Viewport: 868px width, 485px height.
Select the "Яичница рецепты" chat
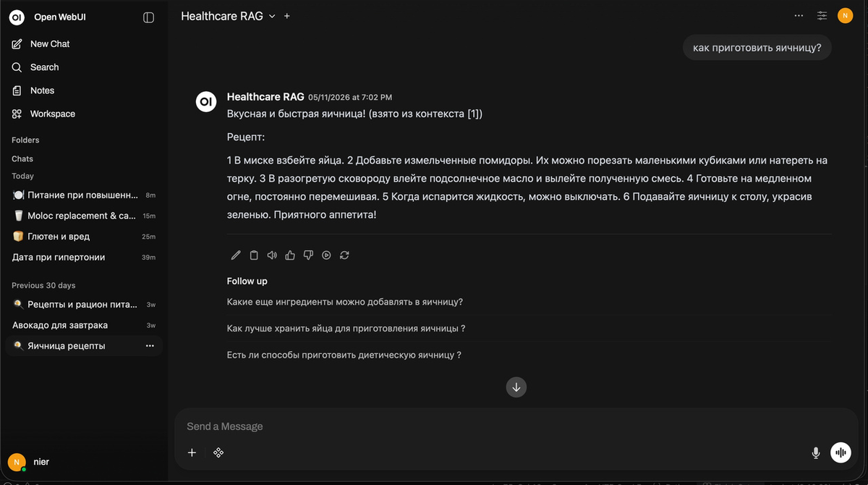(84, 346)
